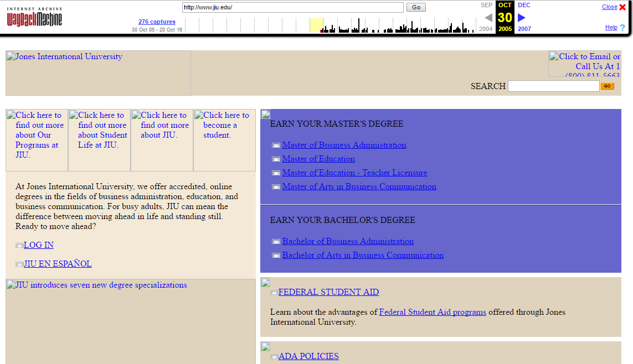Open Bachelor of Business Administration link
Image resolution: width=633 pixels, height=364 pixels.
click(348, 241)
